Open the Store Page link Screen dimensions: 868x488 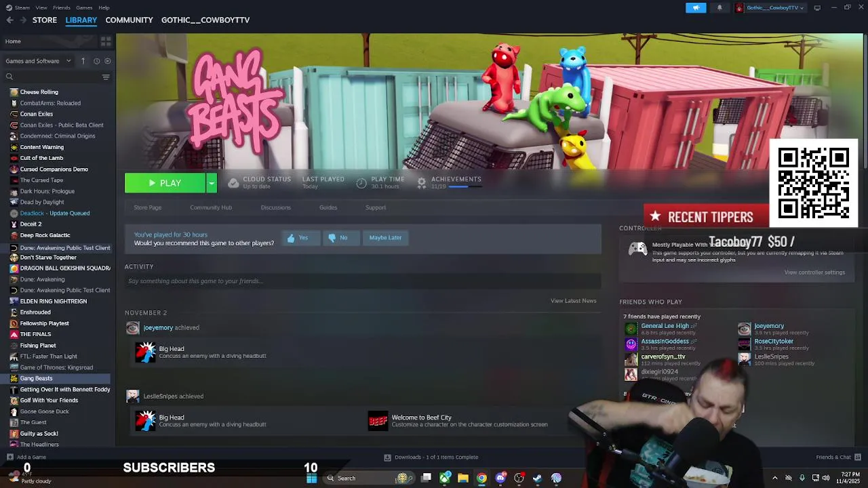click(147, 207)
